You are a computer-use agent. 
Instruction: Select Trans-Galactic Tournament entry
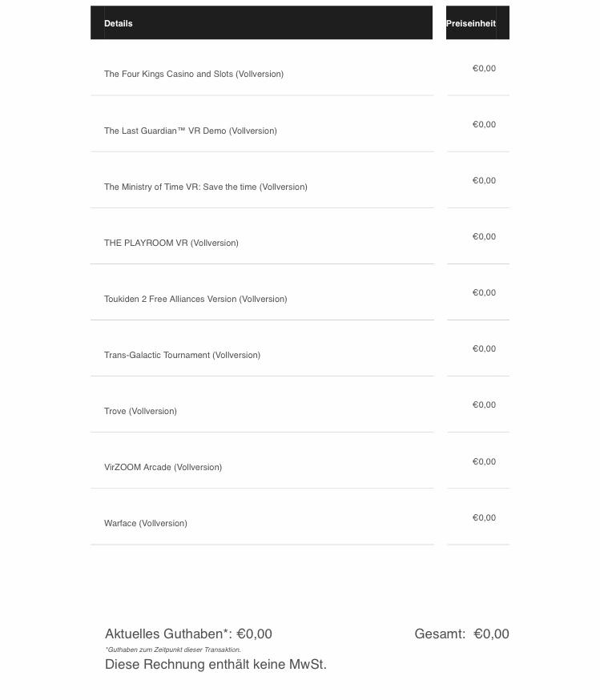[182, 355]
